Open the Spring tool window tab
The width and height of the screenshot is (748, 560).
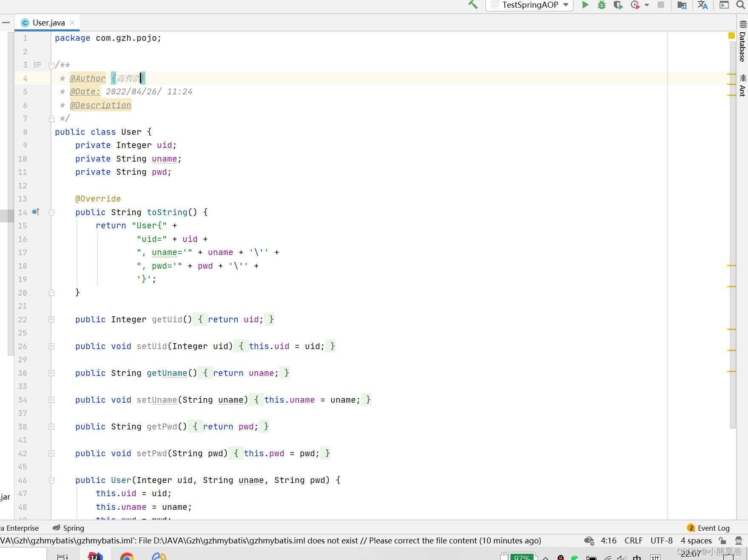(x=68, y=528)
